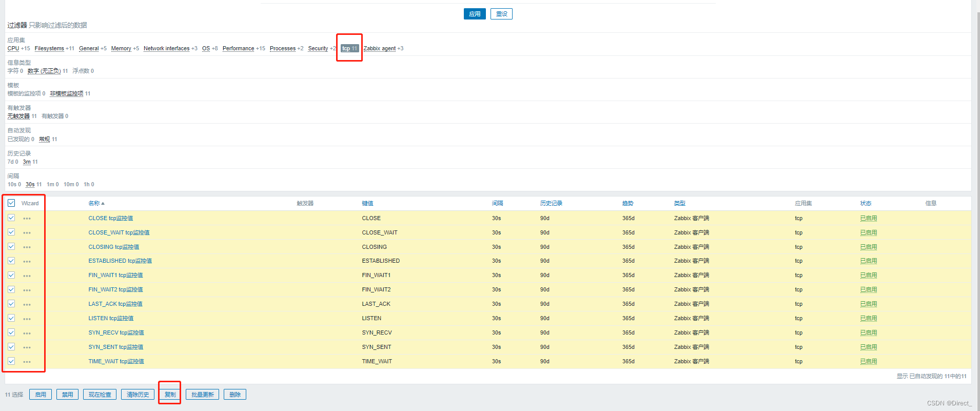The width and height of the screenshot is (980, 411).
Task: Sort items by 键值 column header
Action: [x=367, y=203]
